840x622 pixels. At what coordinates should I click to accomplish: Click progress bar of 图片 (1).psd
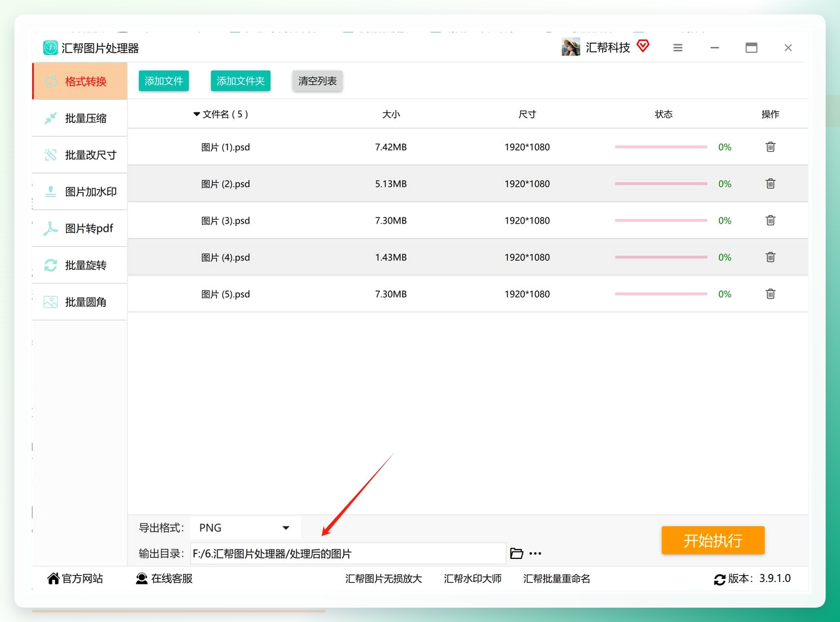661,147
